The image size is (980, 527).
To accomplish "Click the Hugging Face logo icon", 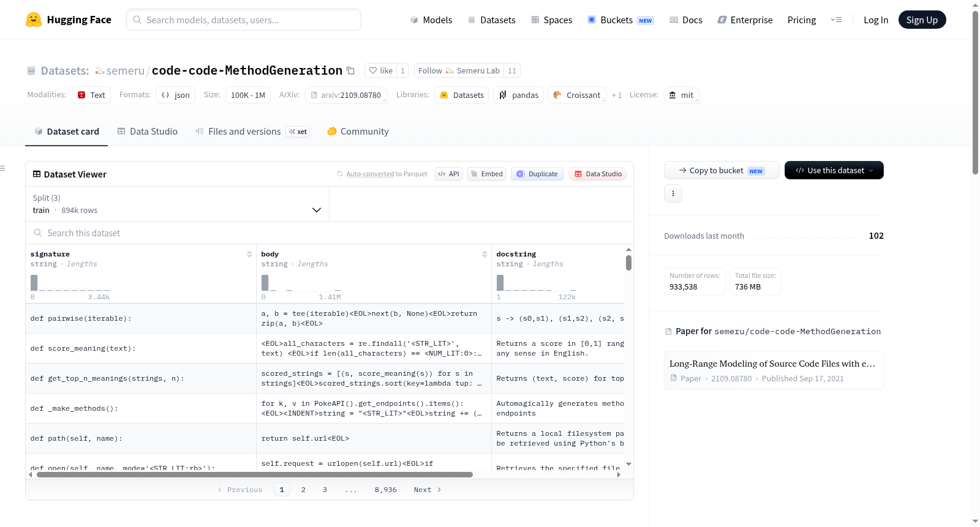I will 34,20.
